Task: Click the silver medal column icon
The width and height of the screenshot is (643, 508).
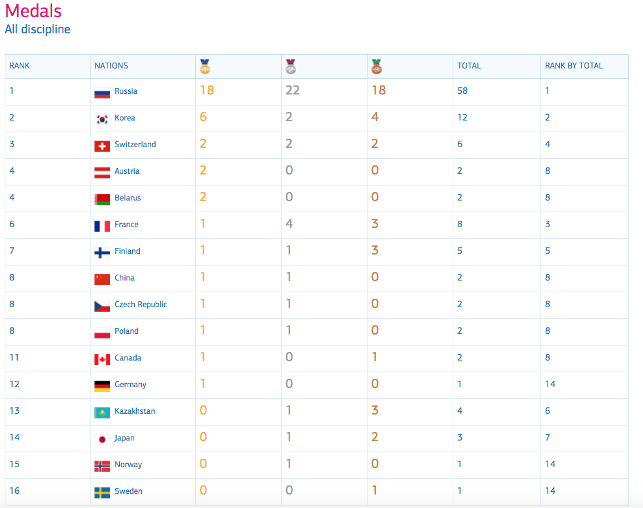Action: click(x=291, y=67)
